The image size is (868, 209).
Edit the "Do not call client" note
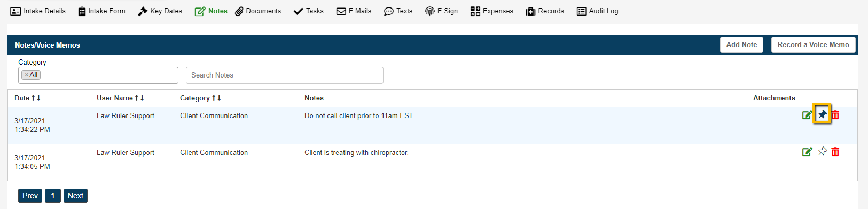(807, 115)
